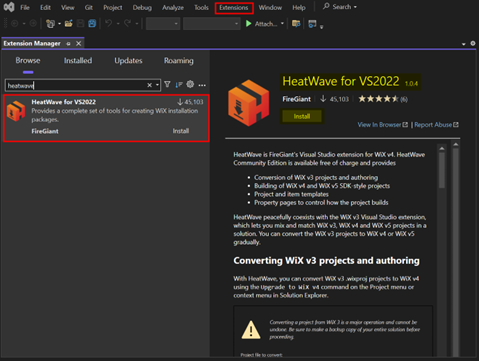Click the Visual Studio logo icon

pyautogui.click(x=9, y=7)
